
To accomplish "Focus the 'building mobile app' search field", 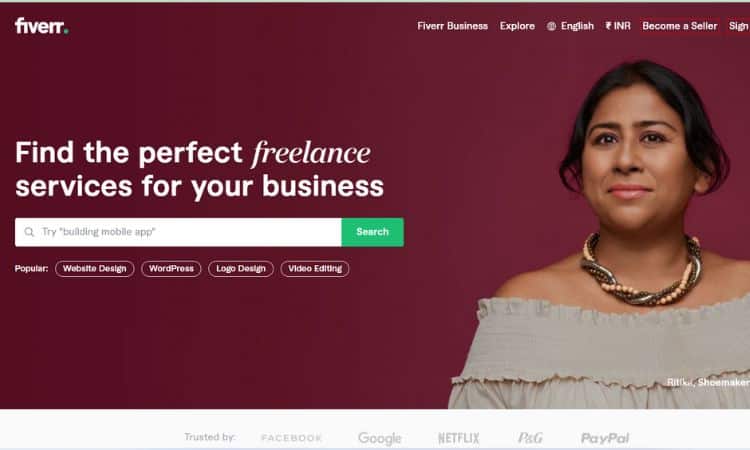I will click(x=178, y=232).
